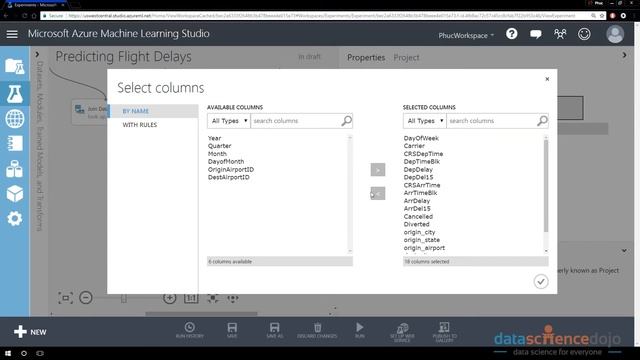Click the canvas zoom slider handle
This screenshot has height=360, width=640.
pyautogui.click(x=124, y=299)
